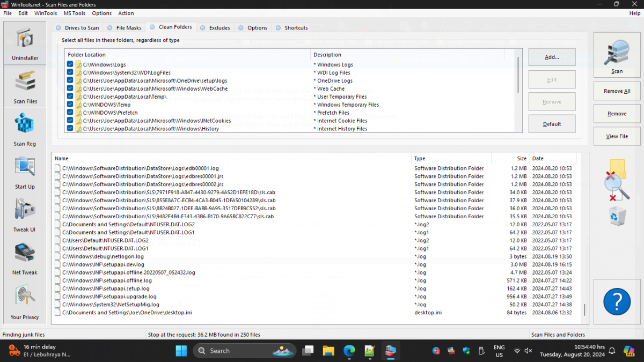Click the file icon beside edb00001.log
The height and width of the screenshot is (362, 644).
pyautogui.click(x=58, y=168)
